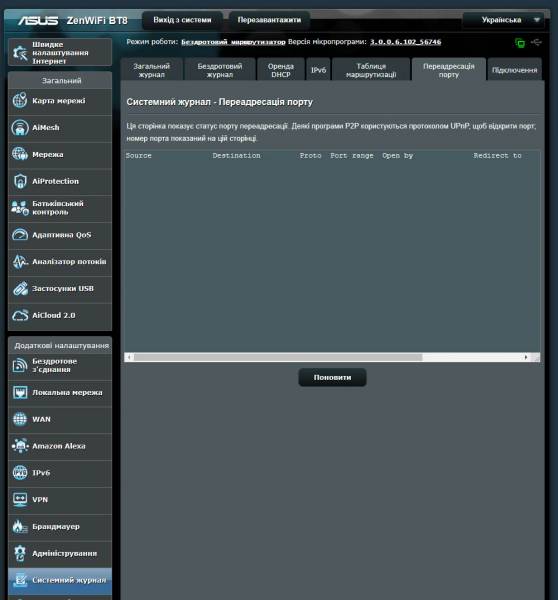Open AiMesh sidebar icon
Viewport: 558px width, 600px height.
20,127
